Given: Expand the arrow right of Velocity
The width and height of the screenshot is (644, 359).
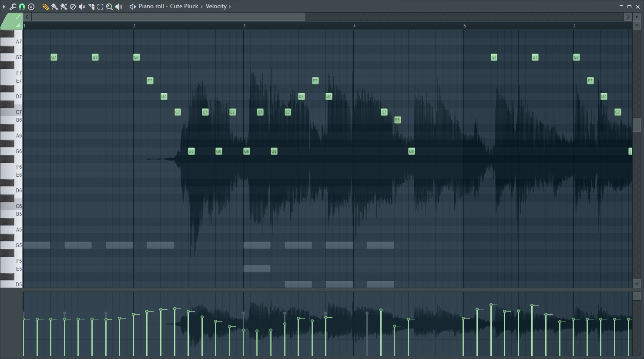Looking at the screenshot, I should (x=230, y=7).
